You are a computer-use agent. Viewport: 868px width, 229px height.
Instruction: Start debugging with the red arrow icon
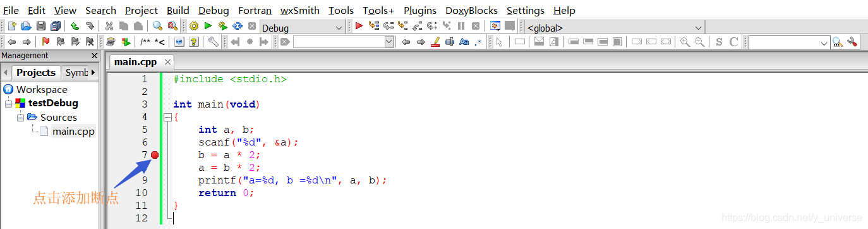pyautogui.click(x=359, y=27)
